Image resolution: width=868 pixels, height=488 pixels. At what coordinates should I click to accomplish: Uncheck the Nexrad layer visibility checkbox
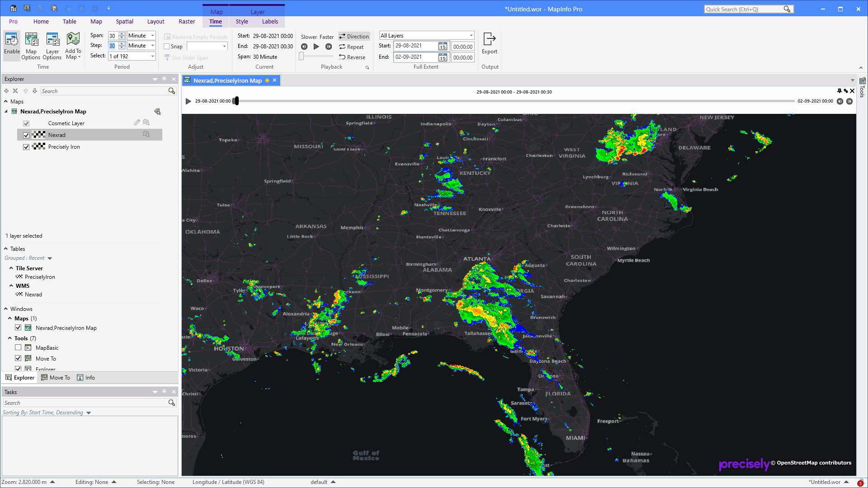[26, 135]
